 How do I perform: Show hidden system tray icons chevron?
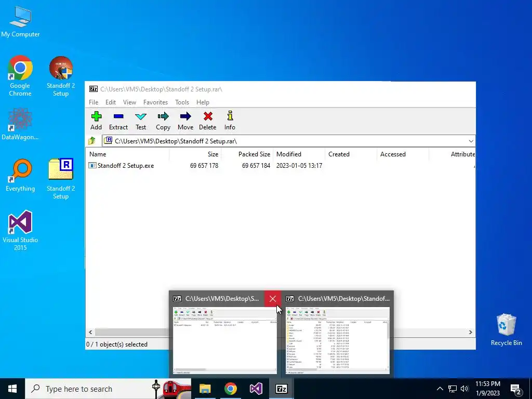click(x=440, y=389)
